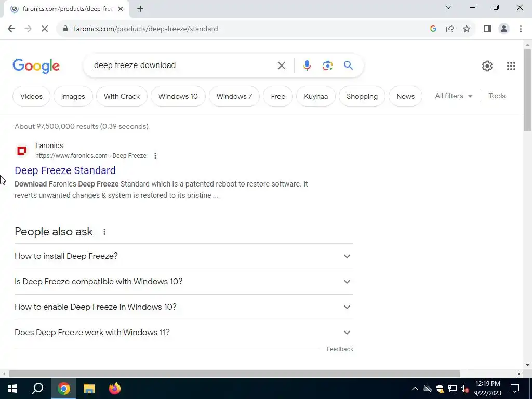Image resolution: width=532 pixels, height=399 pixels.
Task: Open the taskbar clock and date
Action: (x=488, y=389)
